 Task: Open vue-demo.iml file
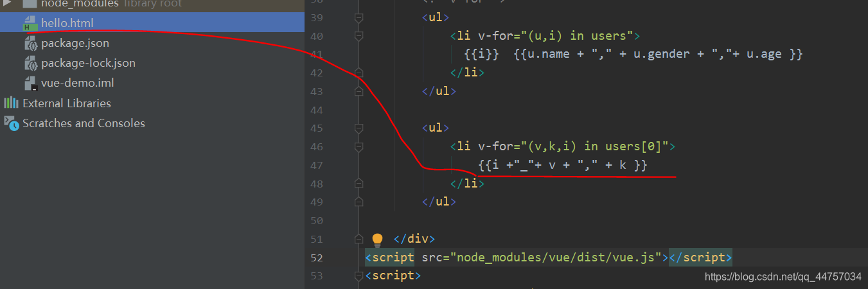pyautogui.click(x=77, y=83)
